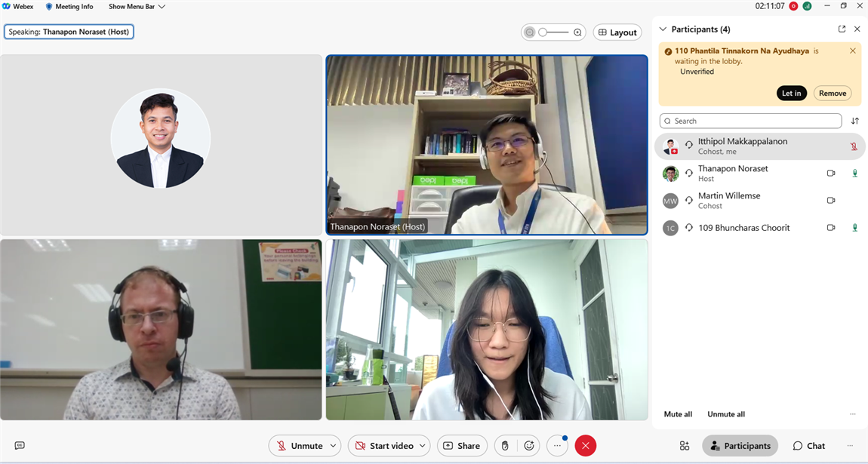Collapse the Participants (4) section chevron
The height and width of the screenshot is (464, 868).
pos(663,29)
